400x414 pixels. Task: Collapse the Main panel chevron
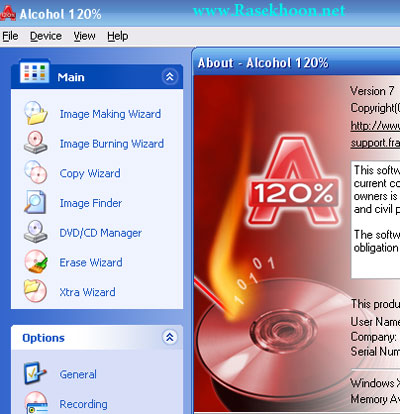pos(170,77)
